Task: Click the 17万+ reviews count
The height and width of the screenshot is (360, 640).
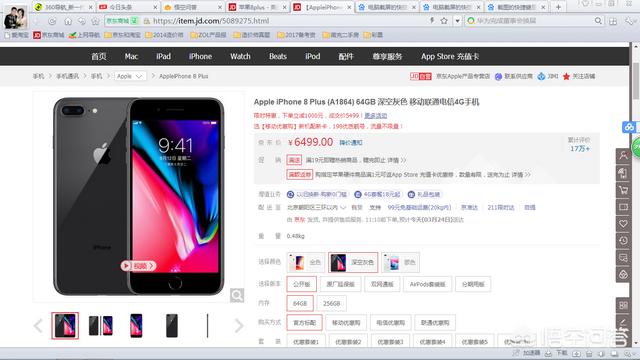Action: coord(580,149)
